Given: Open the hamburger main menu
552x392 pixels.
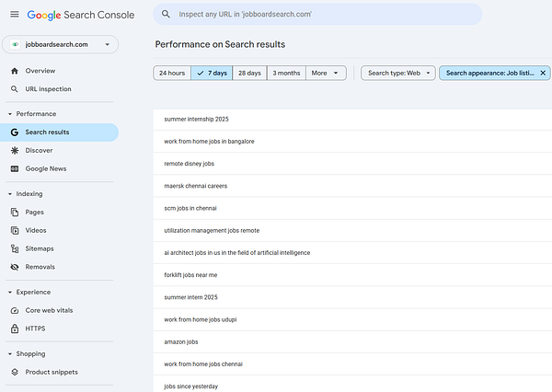Looking at the screenshot, I should coord(15,15).
